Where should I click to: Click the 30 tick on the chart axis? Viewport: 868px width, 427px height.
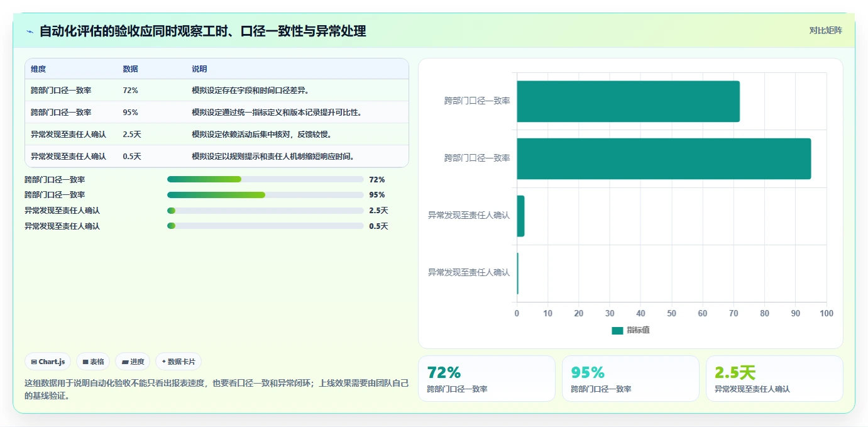pyautogui.click(x=610, y=313)
